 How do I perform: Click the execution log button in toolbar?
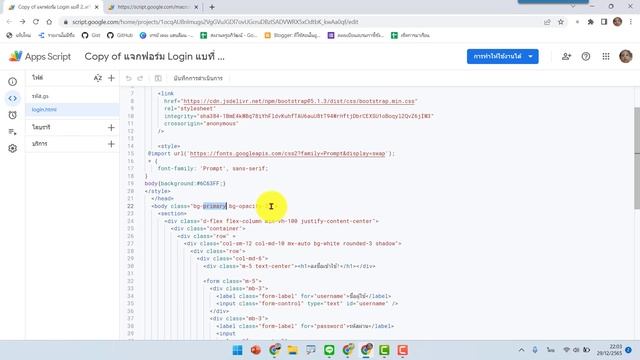pos(198,78)
